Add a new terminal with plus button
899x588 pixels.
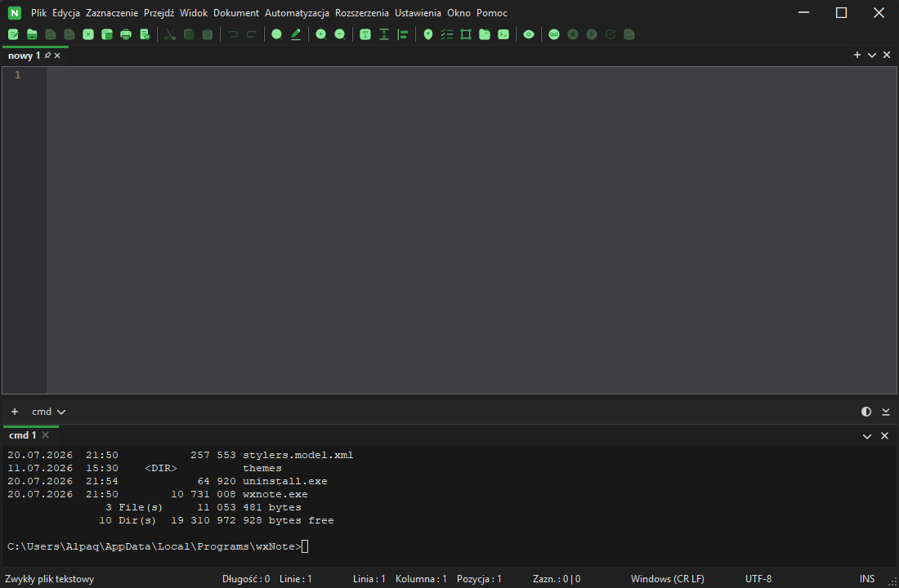click(x=15, y=412)
